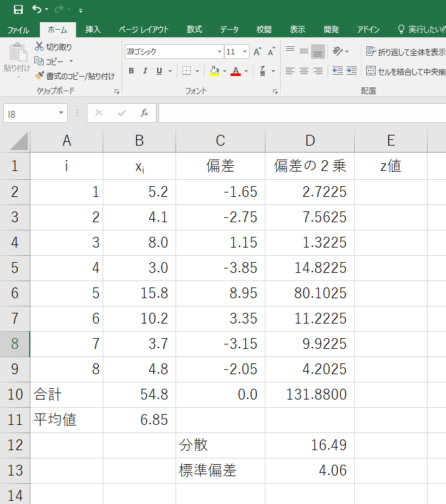Screen dimensions: 446x504
Task: Click the insert function fx icon
Action: coord(144,113)
